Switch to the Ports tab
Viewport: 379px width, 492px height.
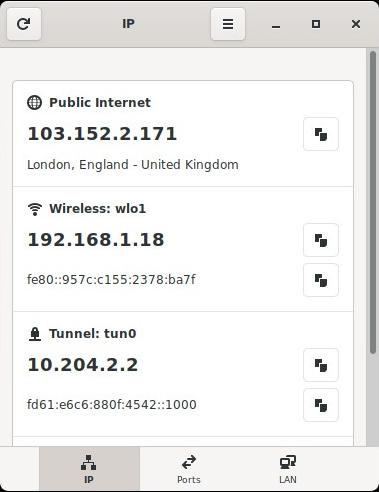pyautogui.click(x=189, y=469)
